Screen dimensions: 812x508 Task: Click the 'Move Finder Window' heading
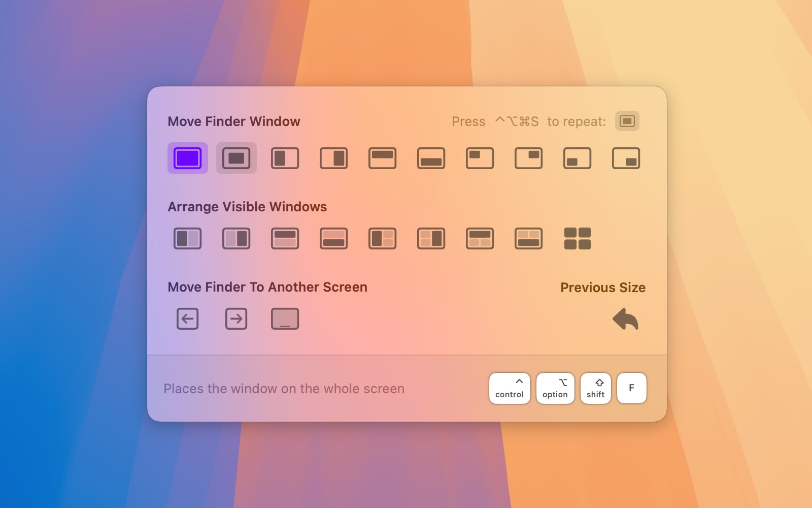click(x=234, y=121)
